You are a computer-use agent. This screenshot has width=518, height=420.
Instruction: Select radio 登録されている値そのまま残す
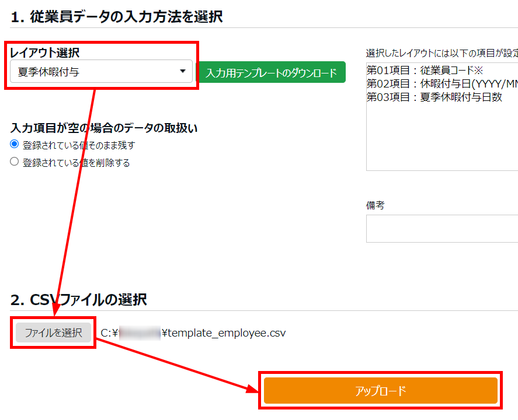[15, 145]
